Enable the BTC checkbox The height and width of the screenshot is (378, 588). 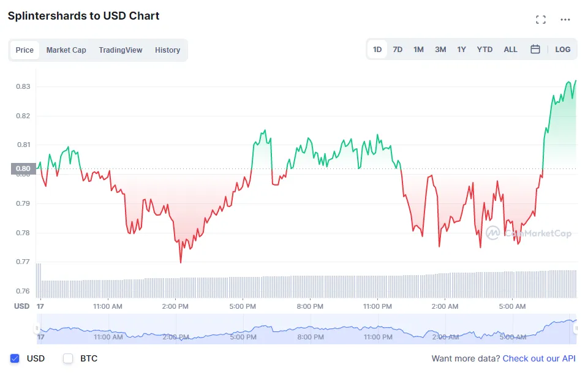68,358
